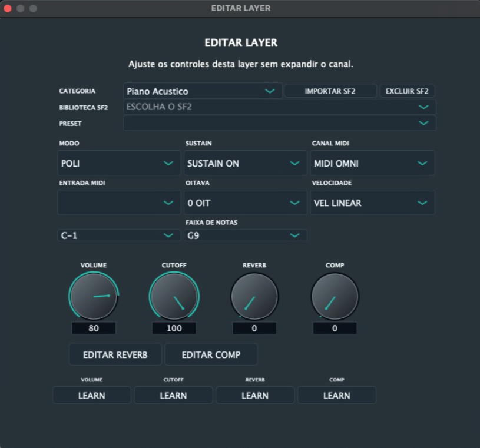
Task: Click the Cutoff value field showing 100
Action: (174, 328)
